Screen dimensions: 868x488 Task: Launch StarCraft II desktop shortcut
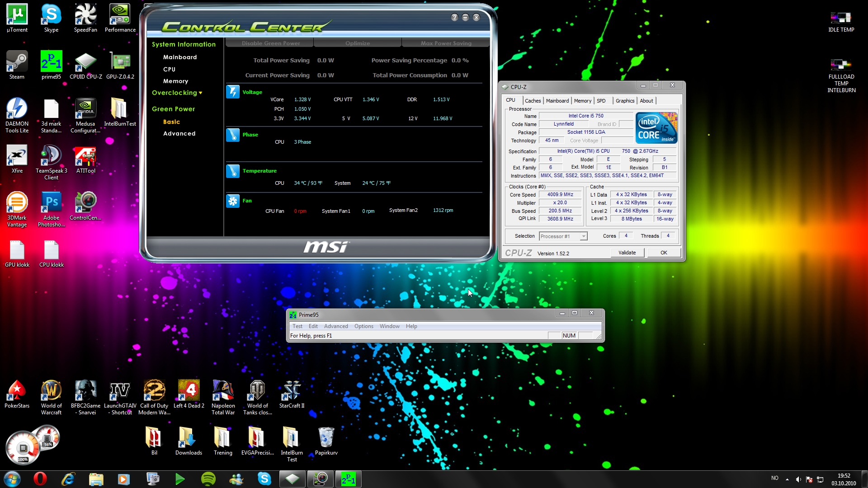[x=292, y=394]
